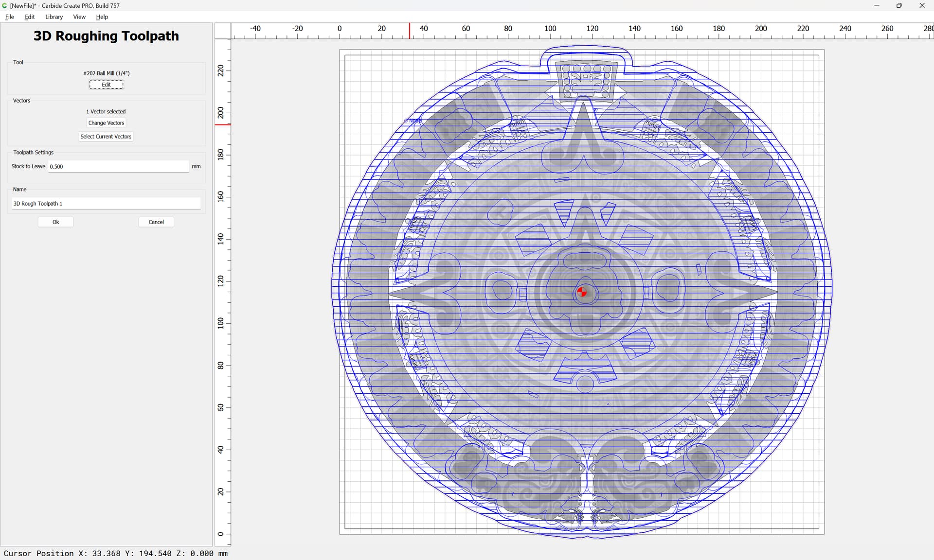Click the 100 mark on horizontal ruler
The width and height of the screenshot is (934, 560).
point(550,29)
